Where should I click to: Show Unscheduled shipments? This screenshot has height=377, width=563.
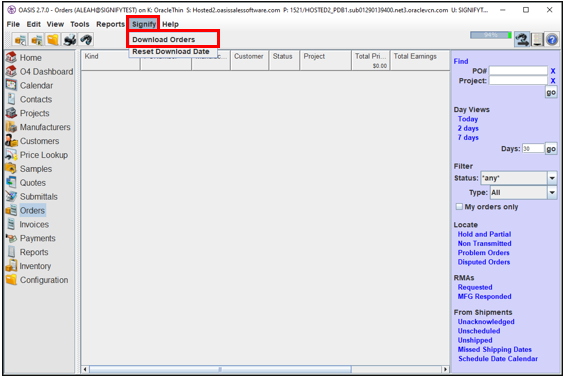click(x=479, y=331)
